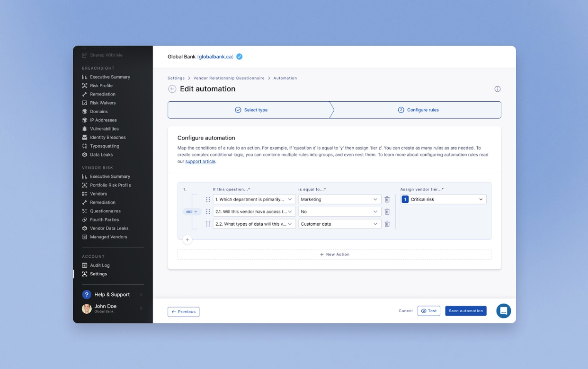The height and width of the screenshot is (369, 588).
Task: Open the Vendors list icon
Action: click(x=85, y=194)
